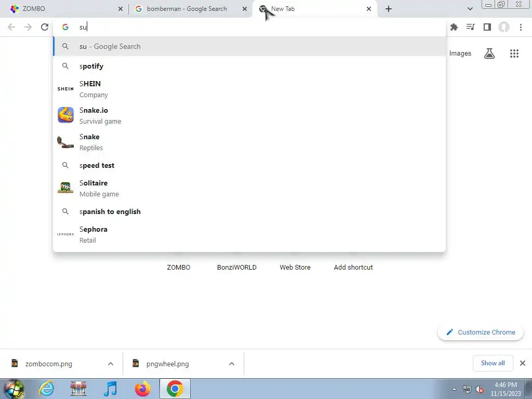This screenshot has width=532, height=399.
Task: Click the browser back arrow
Action: [x=11, y=27]
